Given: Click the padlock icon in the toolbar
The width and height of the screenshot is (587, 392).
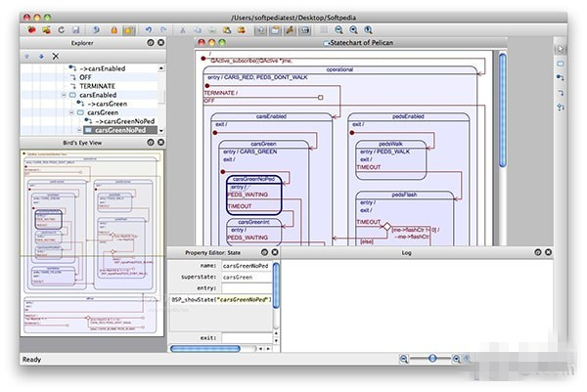Looking at the screenshot, I should tap(114, 30).
